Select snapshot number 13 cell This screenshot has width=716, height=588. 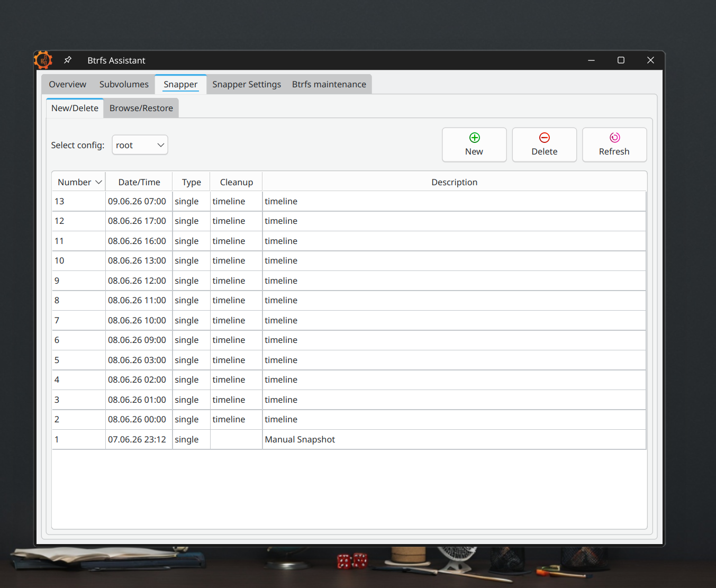(79, 201)
